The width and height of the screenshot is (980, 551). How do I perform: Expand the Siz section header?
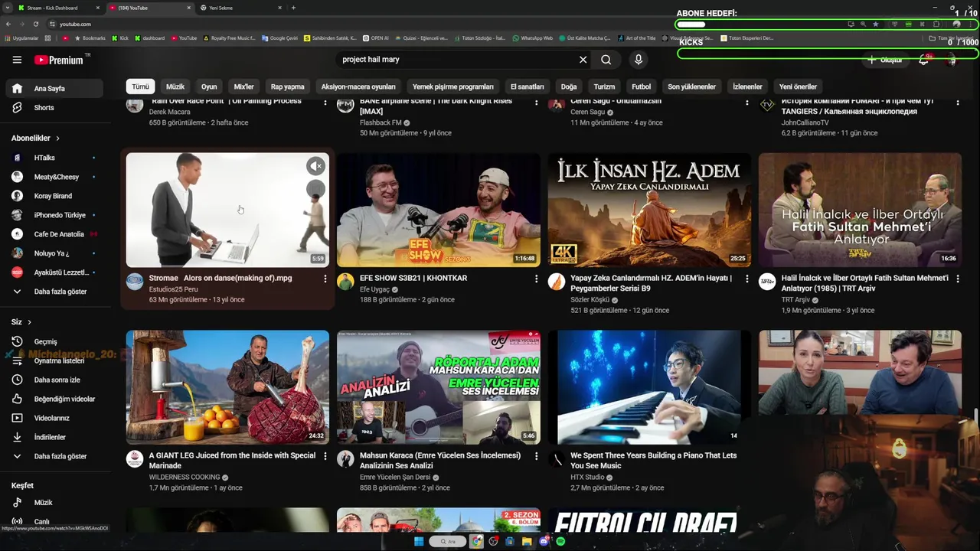pyautogui.click(x=21, y=322)
